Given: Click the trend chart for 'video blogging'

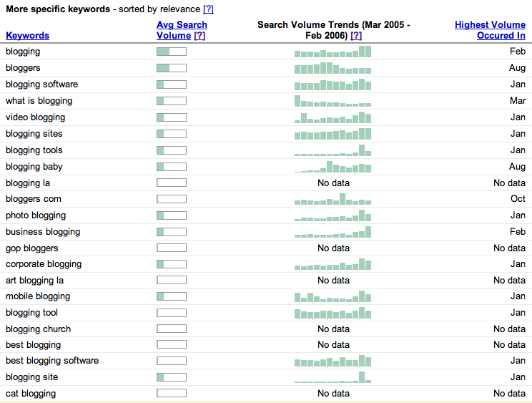Looking at the screenshot, I should pyautogui.click(x=332, y=117).
